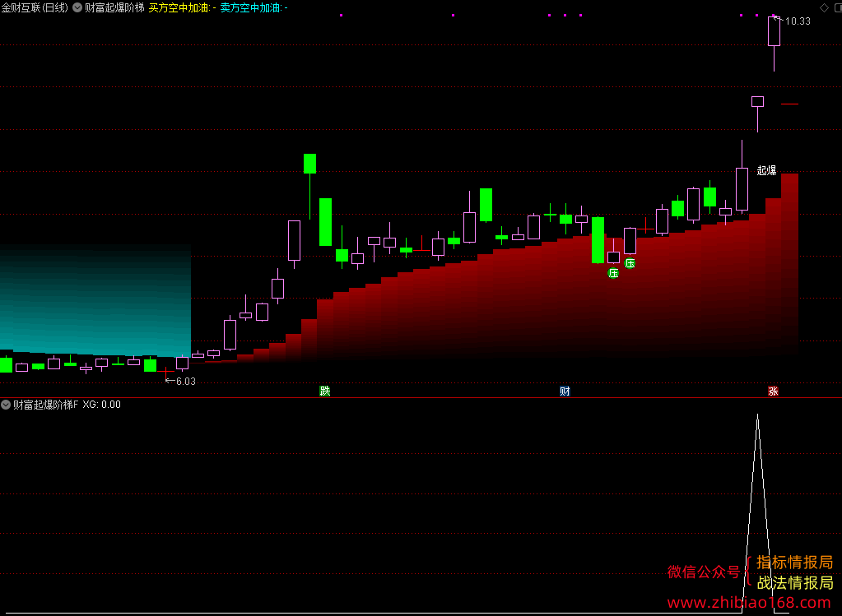Expand the 财富起爆阶梯F sub-panel dropdown arrow
The width and height of the screenshot is (842, 616).
pos(6,405)
